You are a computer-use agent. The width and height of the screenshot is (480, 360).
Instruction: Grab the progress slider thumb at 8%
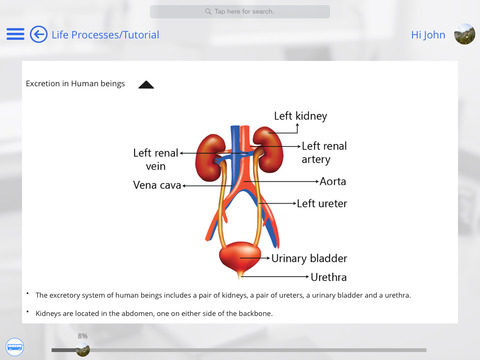[83, 349]
